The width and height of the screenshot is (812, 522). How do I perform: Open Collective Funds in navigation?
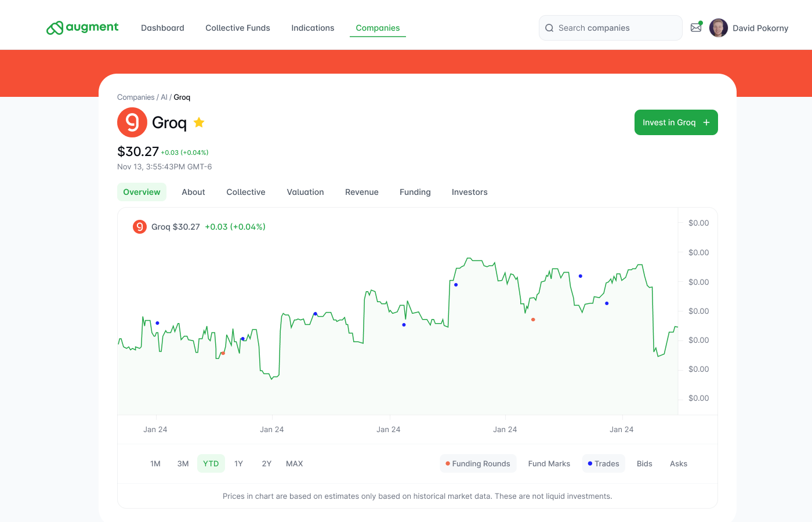tap(238, 28)
